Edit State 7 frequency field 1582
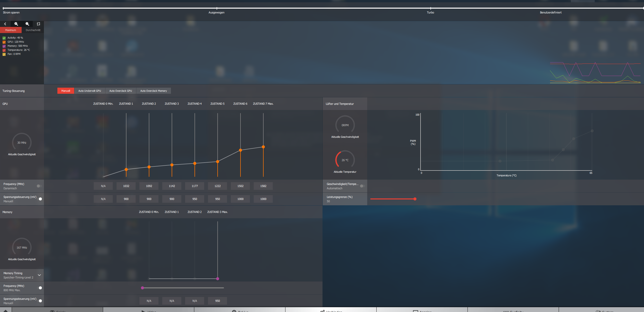This screenshot has width=644, height=312. click(x=263, y=186)
